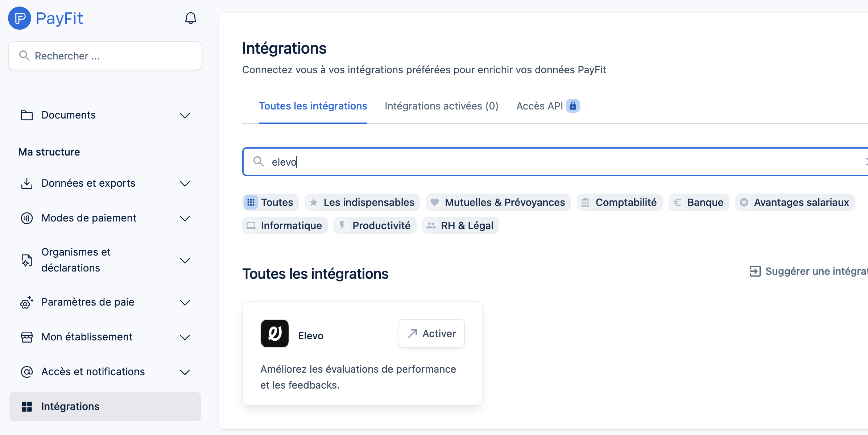This screenshot has width=868, height=435.
Task: Click the Mon établissement shop icon
Action: 27,337
